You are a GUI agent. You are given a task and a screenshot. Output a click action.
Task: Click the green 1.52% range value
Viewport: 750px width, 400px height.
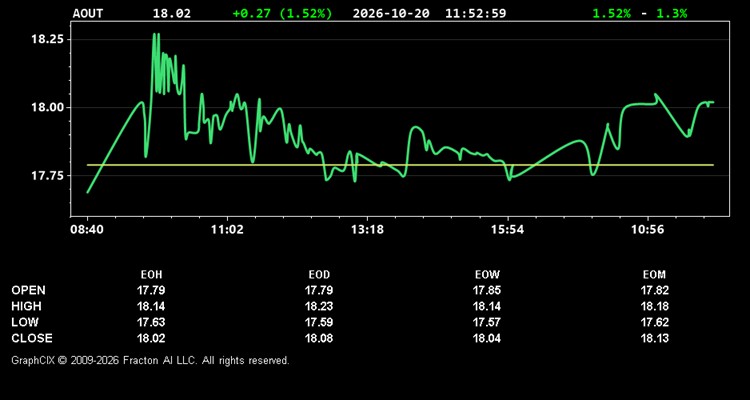point(612,13)
